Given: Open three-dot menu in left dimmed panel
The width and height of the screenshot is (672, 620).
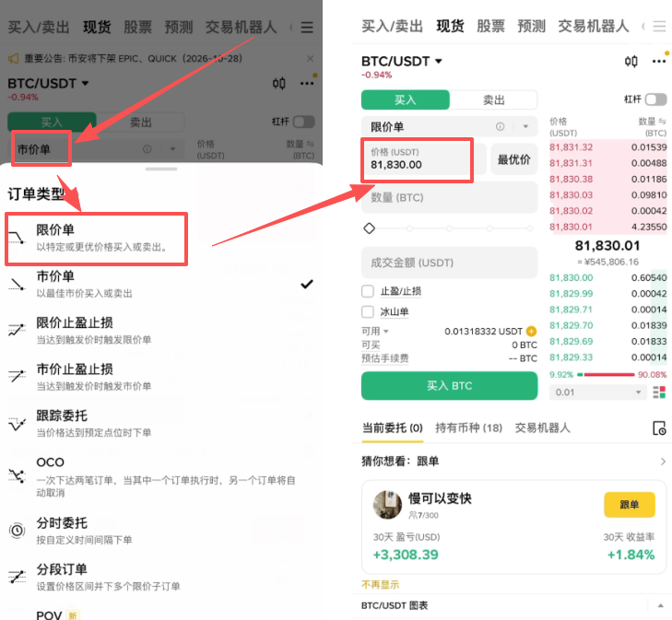Looking at the screenshot, I should click(x=307, y=83).
